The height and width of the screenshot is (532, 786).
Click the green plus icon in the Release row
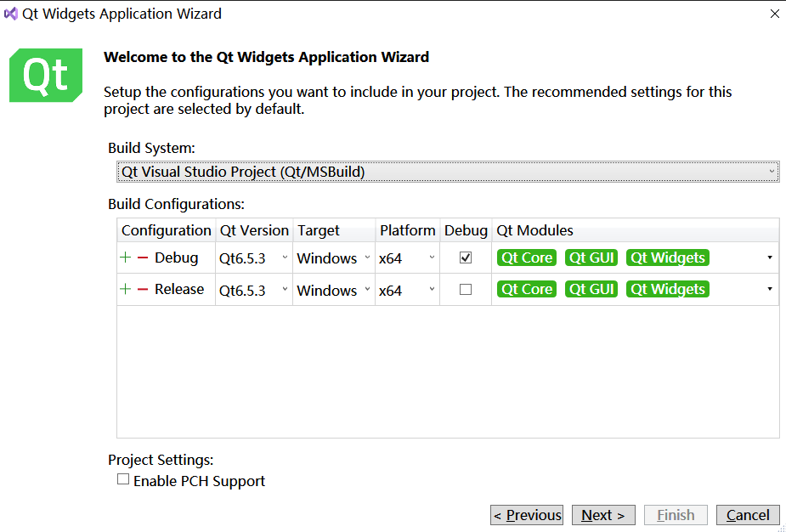(x=124, y=289)
